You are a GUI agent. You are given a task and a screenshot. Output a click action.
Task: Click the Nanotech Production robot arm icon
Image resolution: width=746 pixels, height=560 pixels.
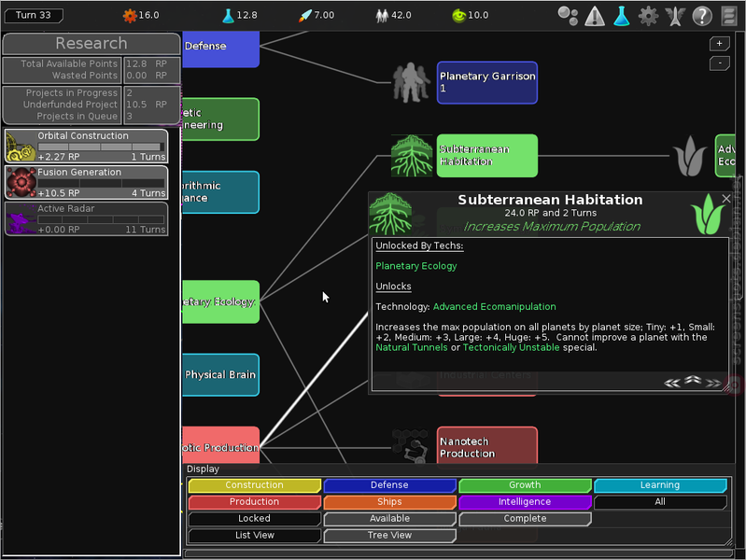412,446
